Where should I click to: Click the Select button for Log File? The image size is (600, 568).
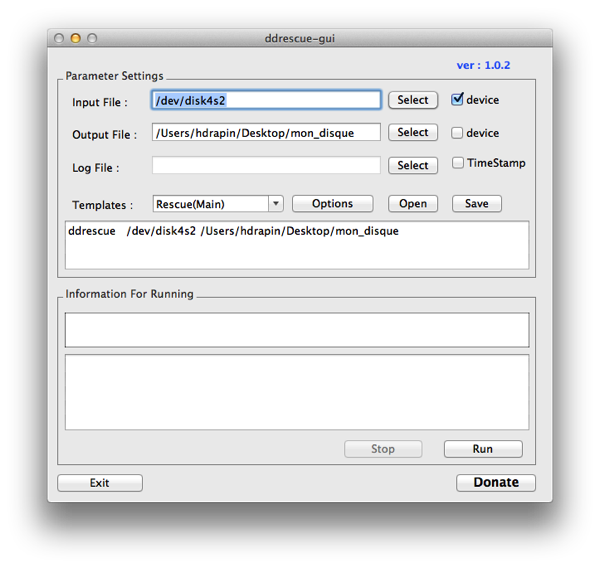(x=412, y=166)
